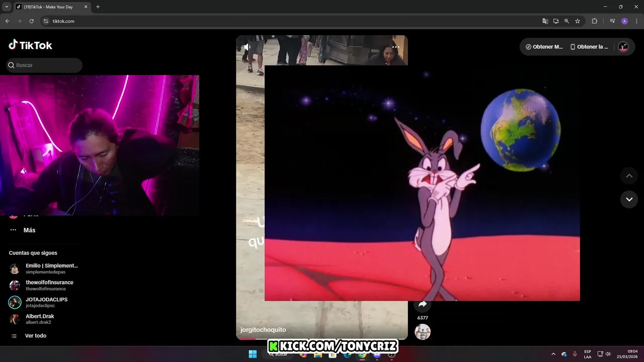Click the Cuentas que sigues heading
Viewport: 644px width, 362px height.
click(33, 253)
